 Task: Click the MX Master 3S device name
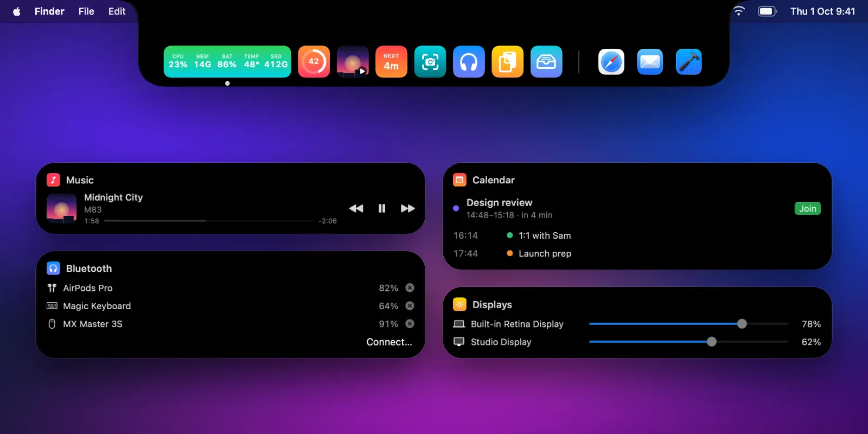point(93,324)
